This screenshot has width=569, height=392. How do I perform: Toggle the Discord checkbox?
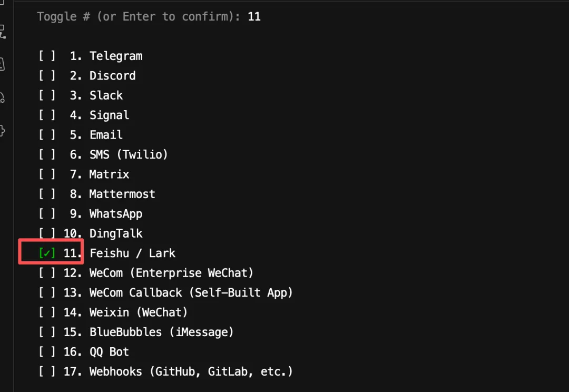pyautogui.click(x=47, y=75)
